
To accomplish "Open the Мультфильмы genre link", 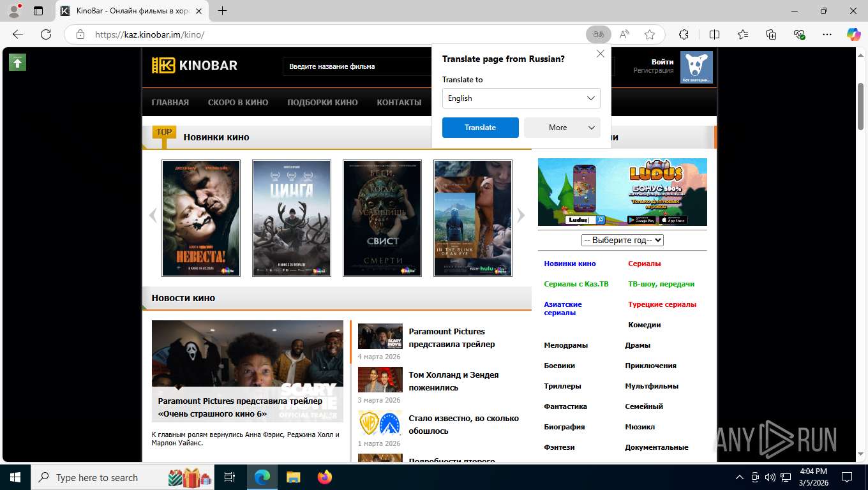I will (652, 386).
